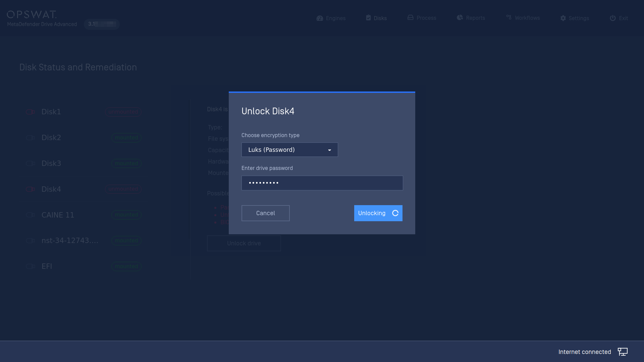
Task: Open the Engines menu
Action: pyautogui.click(x=331, y=18)
